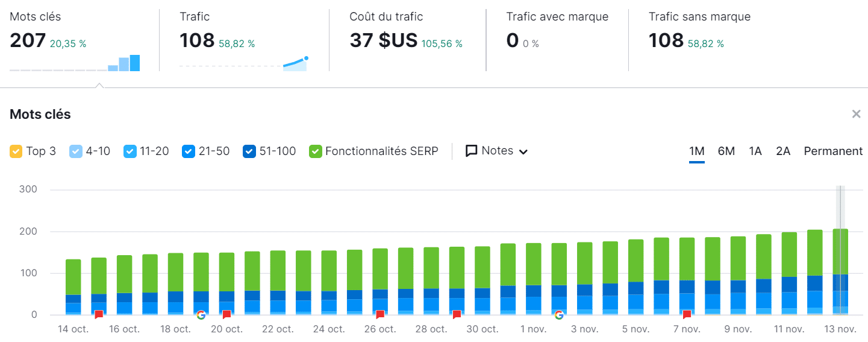Click the red note flag near 29 oct.
This screenshot has height=342, width=868.
point(457,315)
